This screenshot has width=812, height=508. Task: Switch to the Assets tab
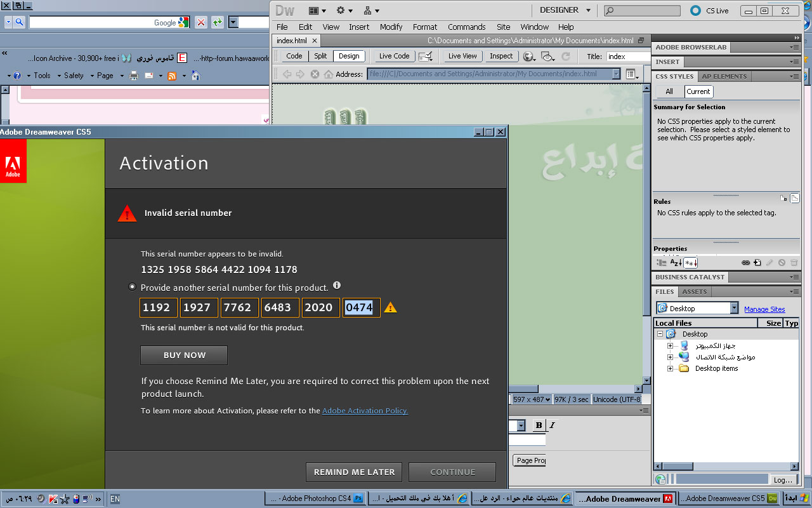coord(694,291)
